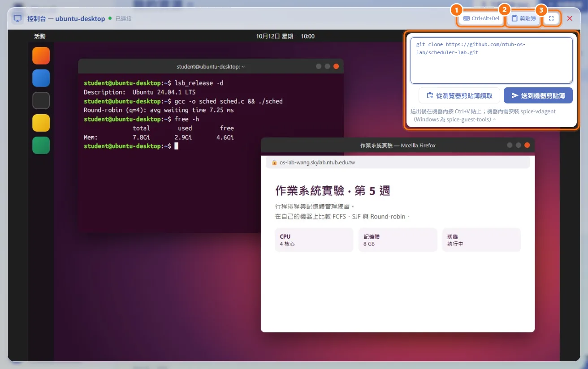588x369 pixels.
Task: Launch the yellow dock app icon
Action: click(41, 123)
